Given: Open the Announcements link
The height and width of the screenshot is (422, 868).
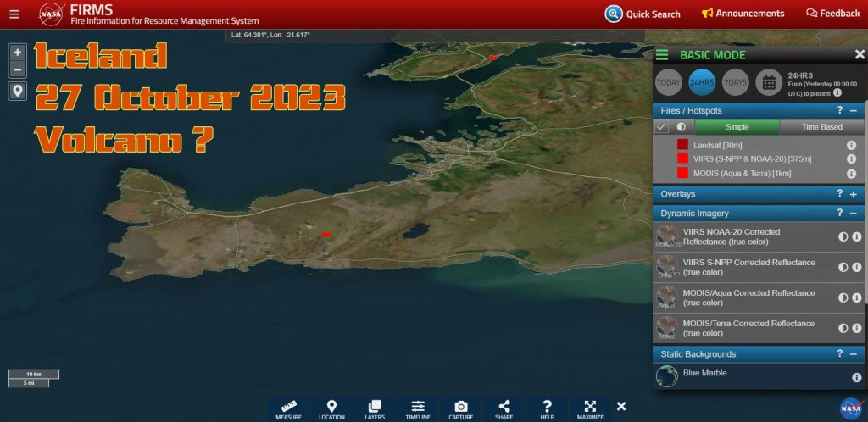Looking at the screenshot, I should [743, 14].
